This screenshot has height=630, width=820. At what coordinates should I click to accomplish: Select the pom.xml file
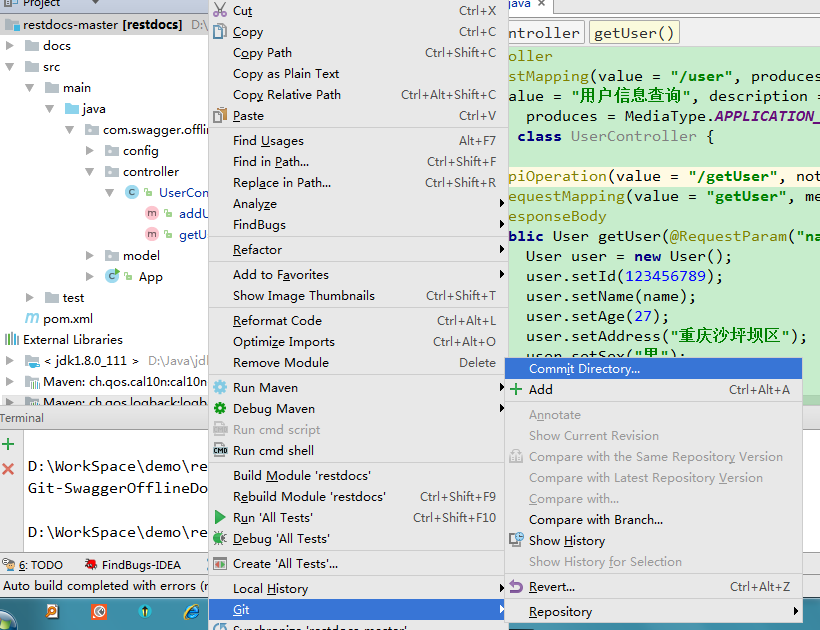[x=67, y=318]
